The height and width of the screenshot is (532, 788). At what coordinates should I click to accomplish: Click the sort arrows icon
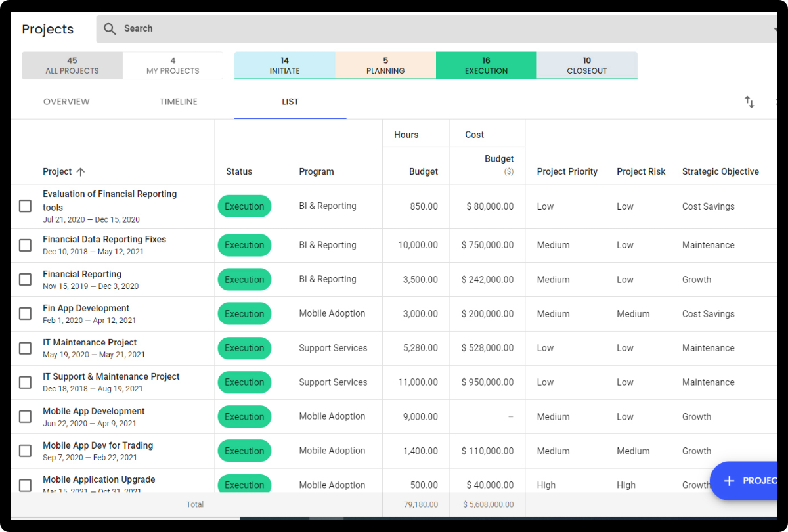(749, 102)
